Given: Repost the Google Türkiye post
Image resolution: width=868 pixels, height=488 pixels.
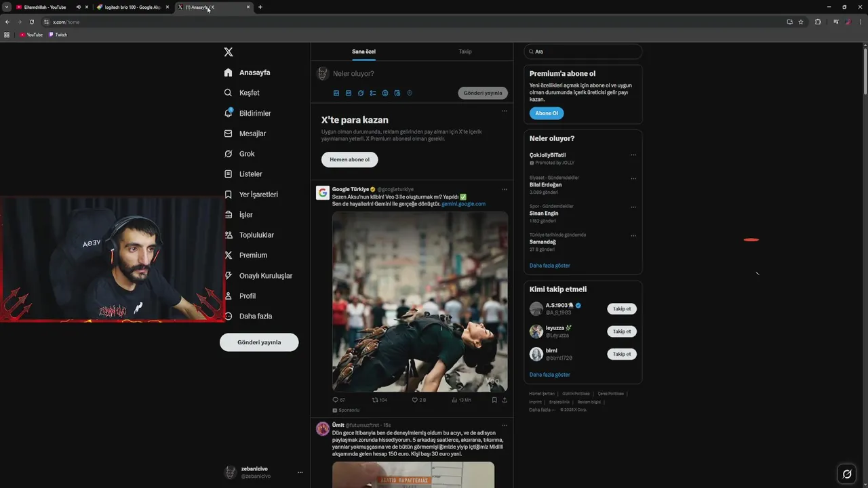Looking at the screenshot, I should pos(380,400).
